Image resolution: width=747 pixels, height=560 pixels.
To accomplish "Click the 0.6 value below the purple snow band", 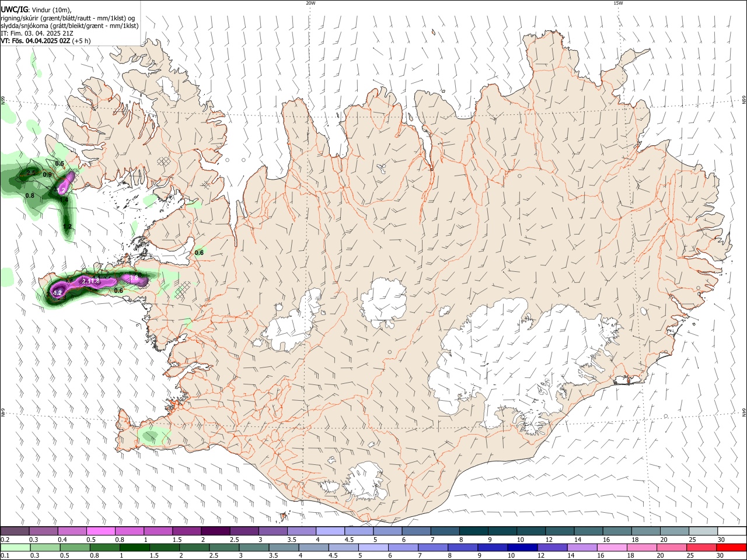I will coord(118,290).
